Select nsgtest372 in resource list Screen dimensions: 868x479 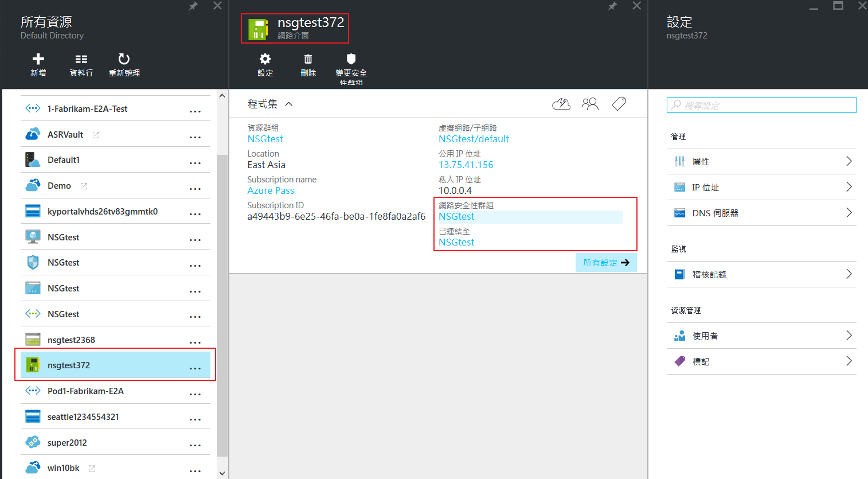[115, 365]
